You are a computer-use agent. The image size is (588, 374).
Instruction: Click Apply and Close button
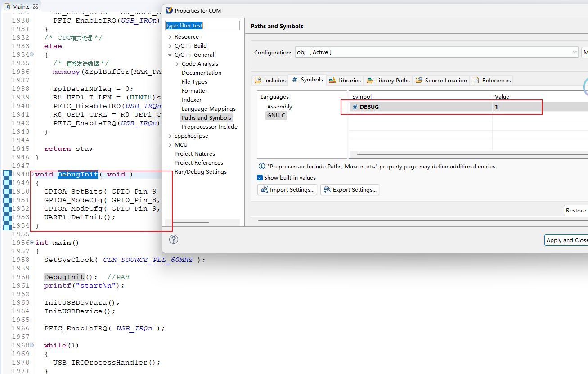point(566,240)
